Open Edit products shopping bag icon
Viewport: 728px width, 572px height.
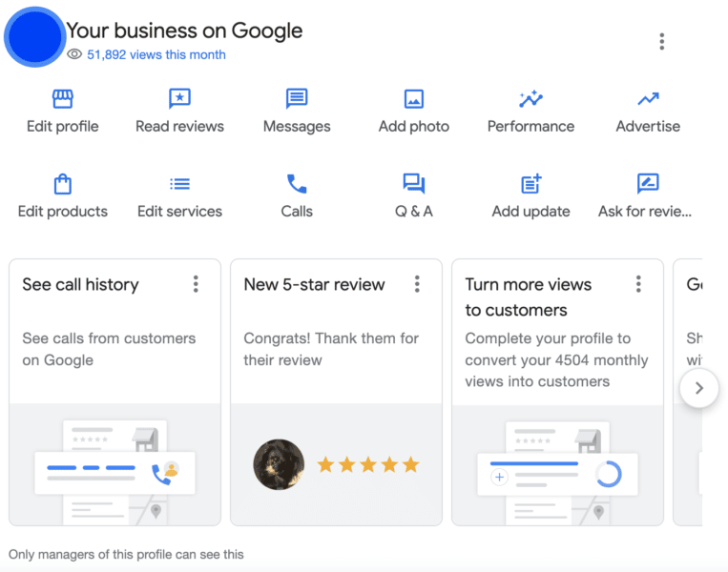pos(63,184)
